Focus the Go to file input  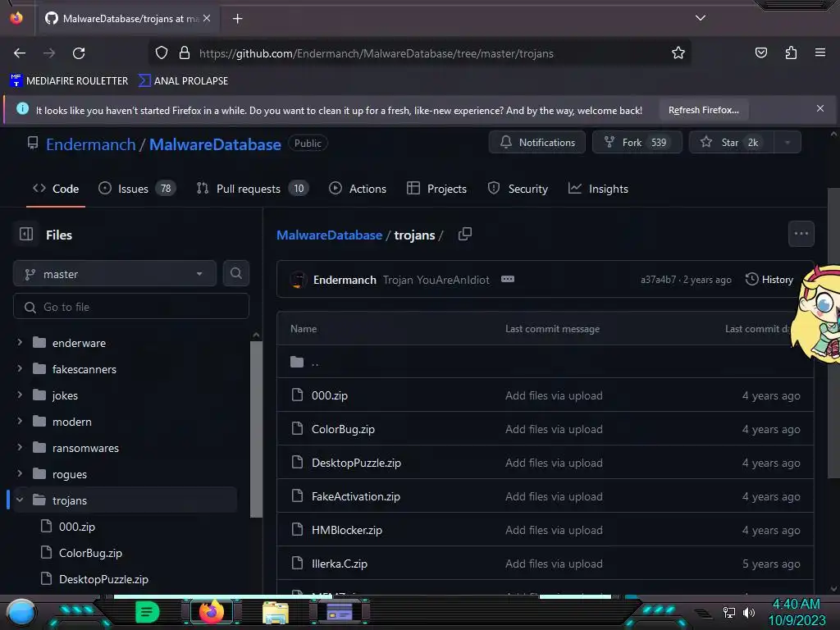[x=131, y=307]
